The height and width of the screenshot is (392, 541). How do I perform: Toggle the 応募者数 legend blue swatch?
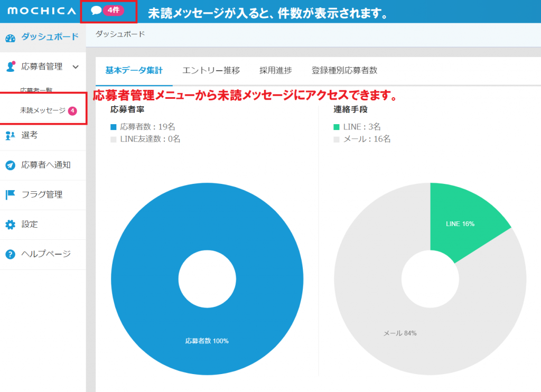(114, 127)
